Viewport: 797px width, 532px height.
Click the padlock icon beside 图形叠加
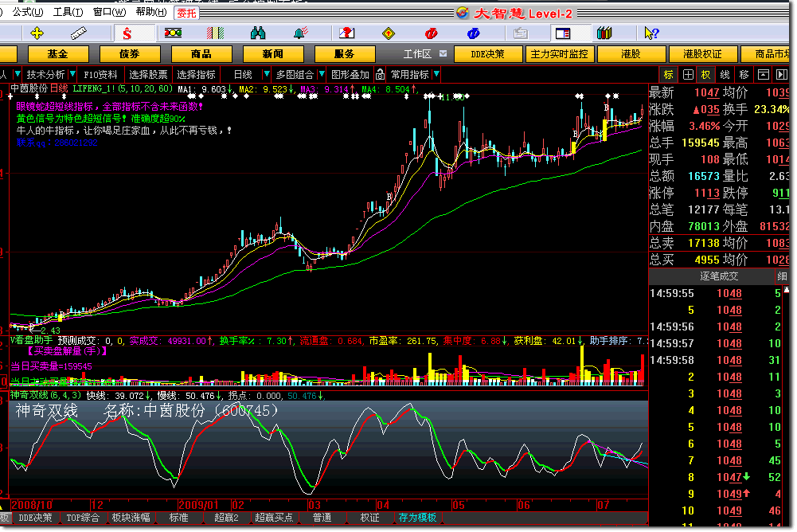(381, 75)
